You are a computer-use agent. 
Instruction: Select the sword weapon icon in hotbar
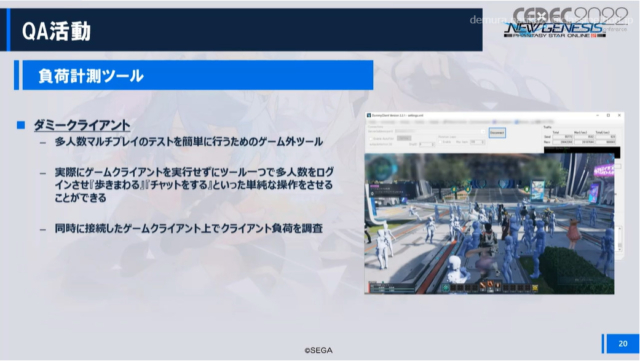pyautogui.click(x=483, y=285)
